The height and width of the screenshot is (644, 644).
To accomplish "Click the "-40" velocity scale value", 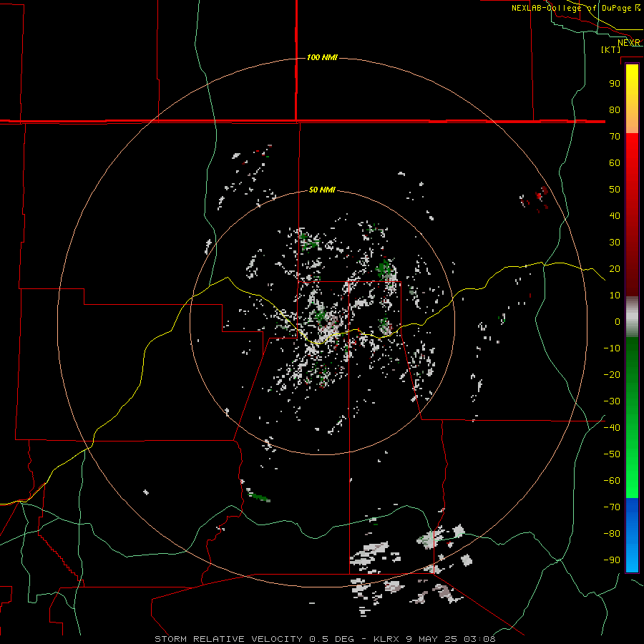I will coord(612,428).
